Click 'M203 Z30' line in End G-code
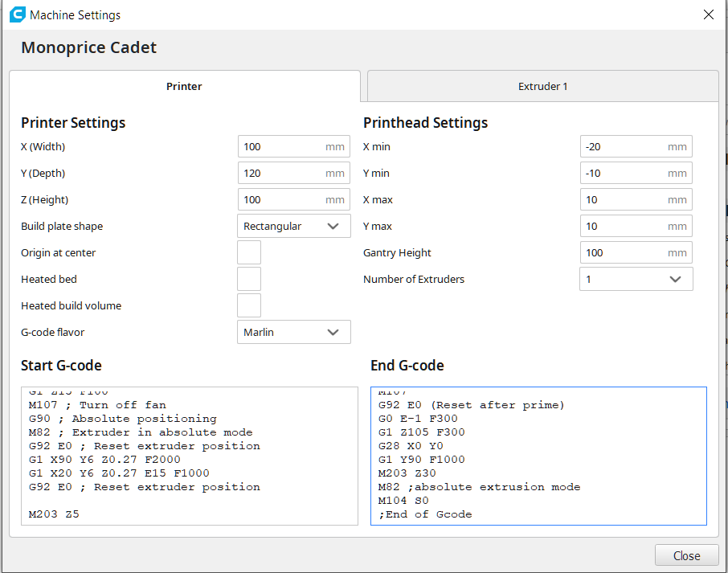728x573 pixels. coord(407,473)
